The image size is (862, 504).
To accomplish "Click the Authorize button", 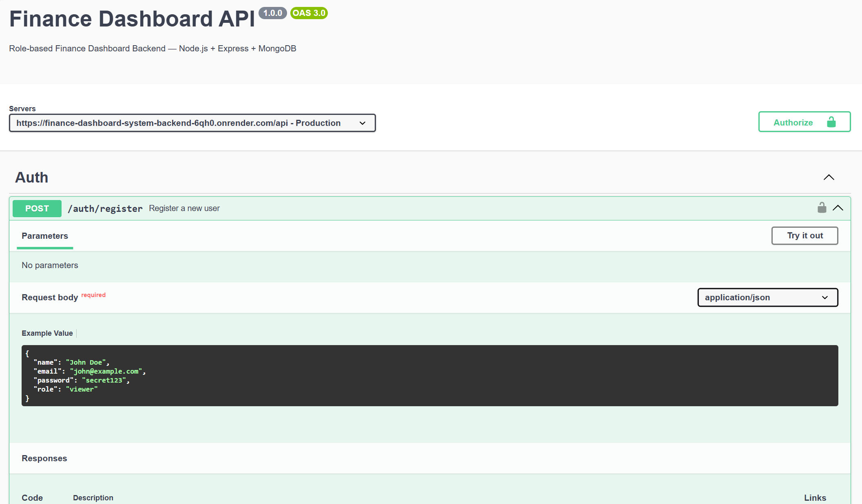I will tap(793, 122).
